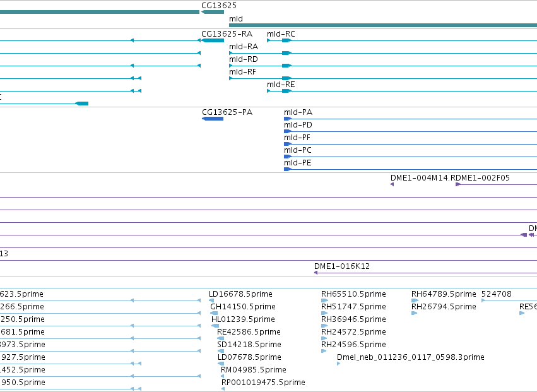Screen dimensions: 537x392
Task: Click RH64789.5prime EST label
Action: tap(444, 294)
